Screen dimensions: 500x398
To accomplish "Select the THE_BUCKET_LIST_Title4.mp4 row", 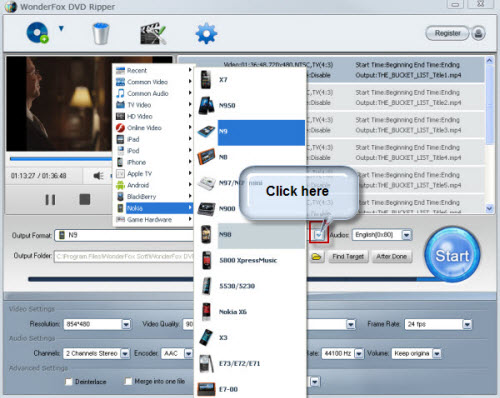I will tap(395, 153).
